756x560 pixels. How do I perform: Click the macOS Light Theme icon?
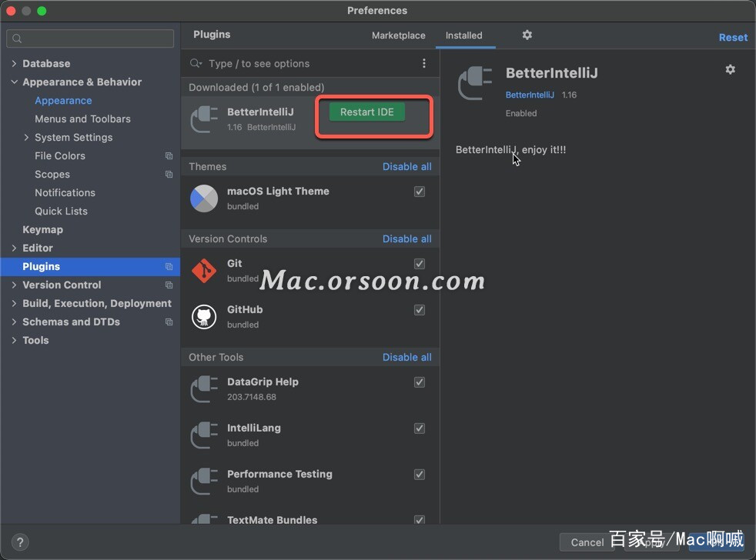point(204,198)
